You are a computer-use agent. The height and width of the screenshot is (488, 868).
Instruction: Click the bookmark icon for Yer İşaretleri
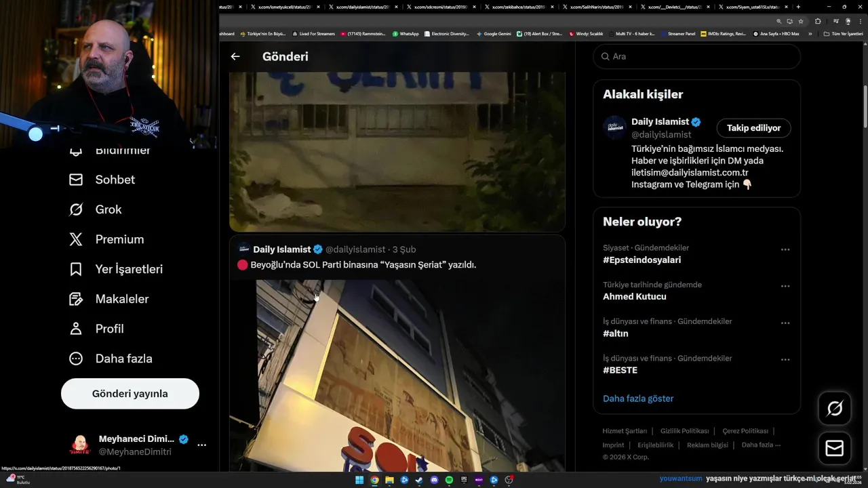pos(76,269)
